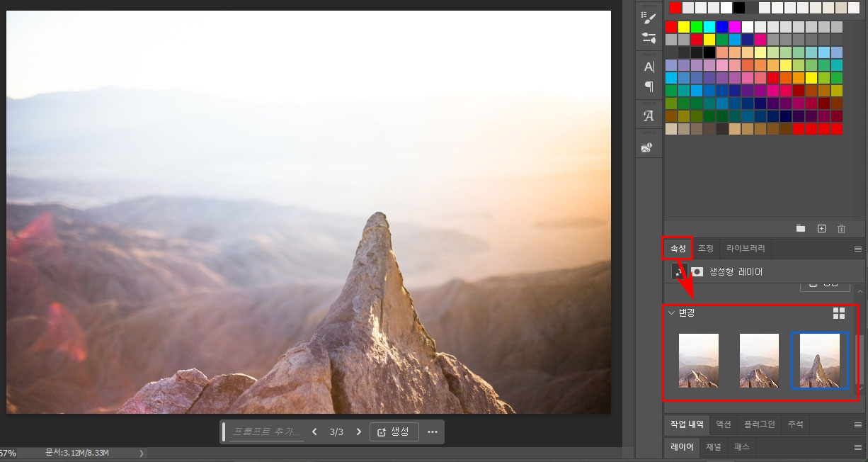Open the Glyphs panel icon
Viewport: 868px width, 462px height.
pos(649,116)
